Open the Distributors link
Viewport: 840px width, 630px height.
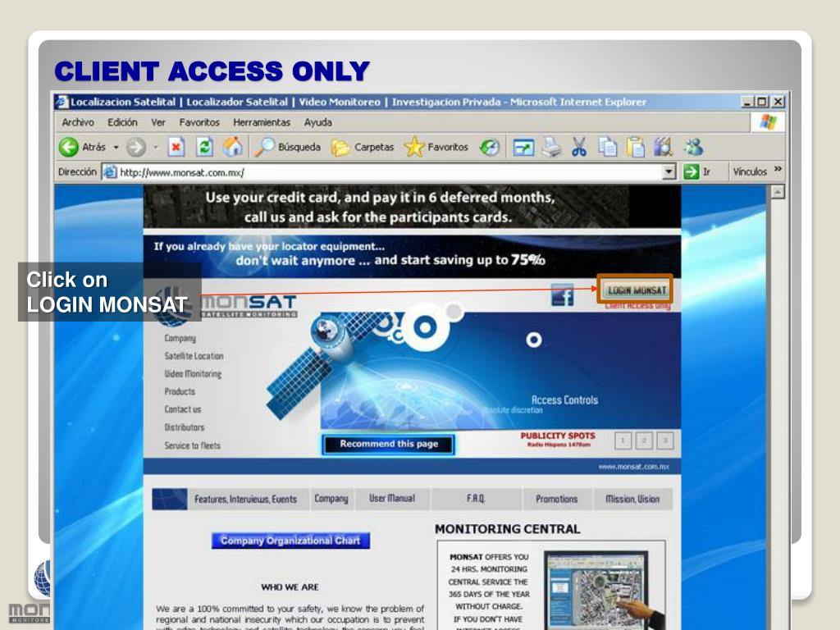(185, 427)
